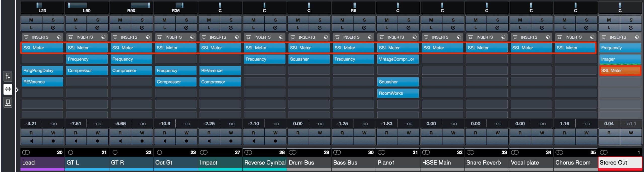The width and height of the screenshot is (644, 172).
Task: Expand INSERTS header on Drum Bus
Action: click(307, 37)
